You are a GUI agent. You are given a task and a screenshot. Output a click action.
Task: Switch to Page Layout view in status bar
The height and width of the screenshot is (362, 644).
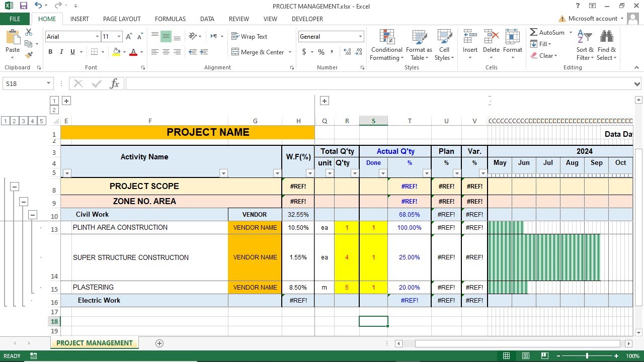tap(525, 356)
